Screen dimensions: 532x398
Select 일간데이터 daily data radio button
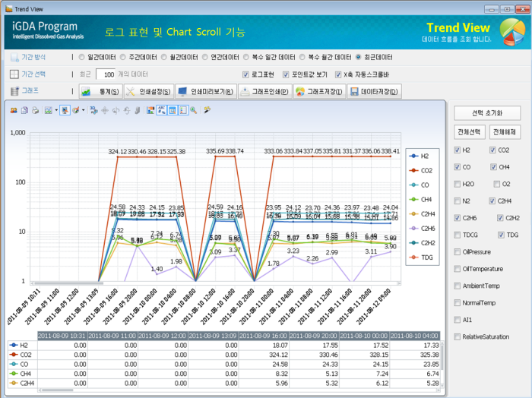coord(81,57)
